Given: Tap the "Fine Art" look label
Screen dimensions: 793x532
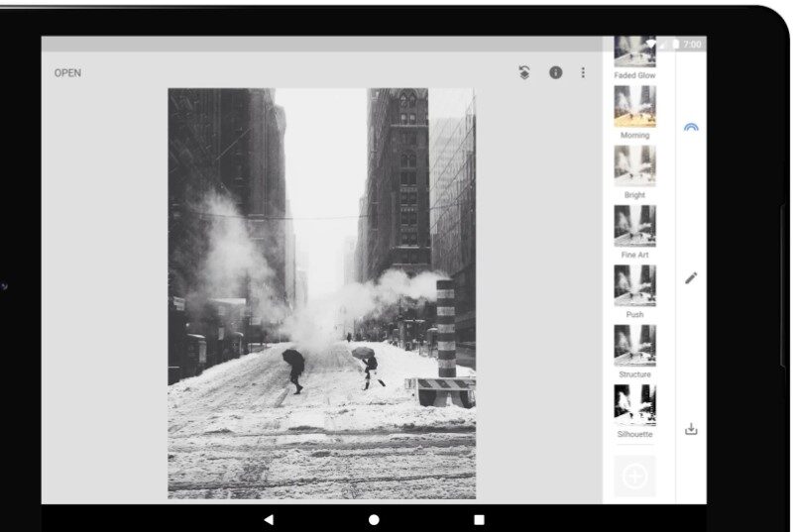Looking at the screenshot, I should [634, 255].
